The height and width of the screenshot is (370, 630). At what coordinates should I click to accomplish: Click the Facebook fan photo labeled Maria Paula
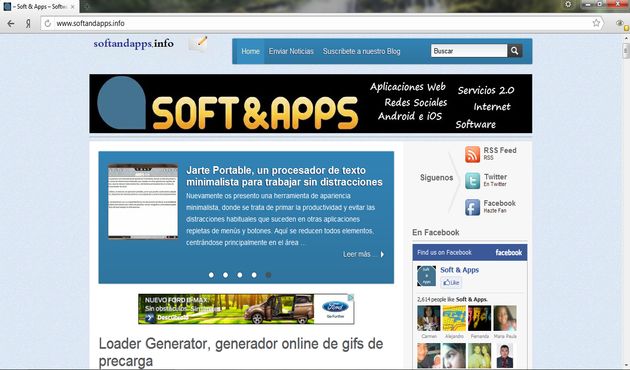(x=505, y=318)
